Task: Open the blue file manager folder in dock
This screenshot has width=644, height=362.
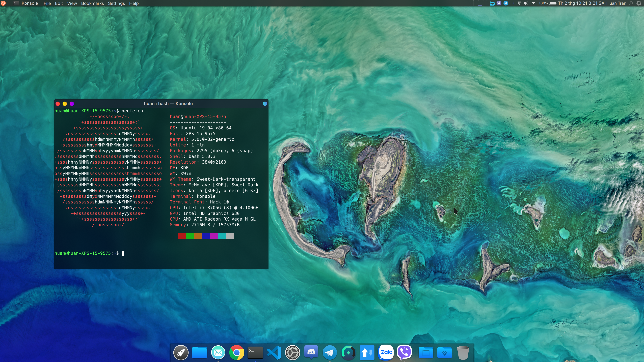Action: pyautogui.click(x=199, y=352)
